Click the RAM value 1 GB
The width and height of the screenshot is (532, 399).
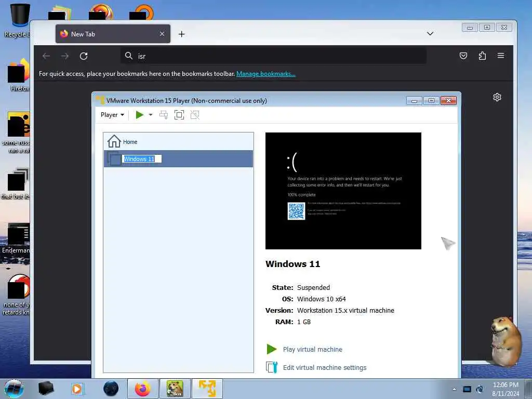[x=303, y=322]
